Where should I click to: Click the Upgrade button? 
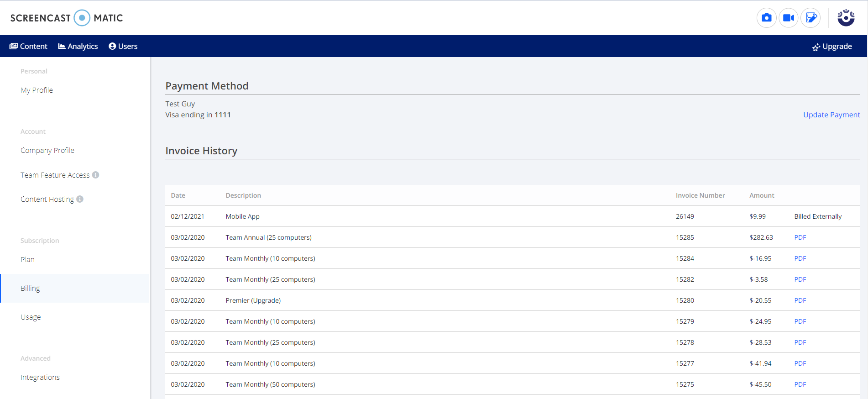tap(832, 47)
